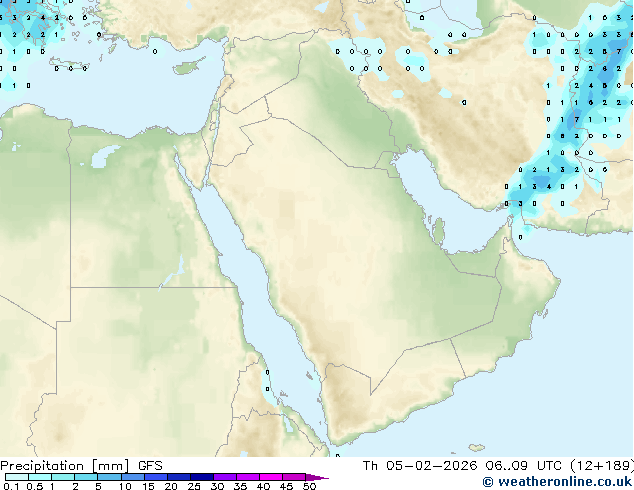This screenshot has width=634, height=490.
Task: Click the 5–10 mm legend color swatch
Action: click(x=109, y=477)
